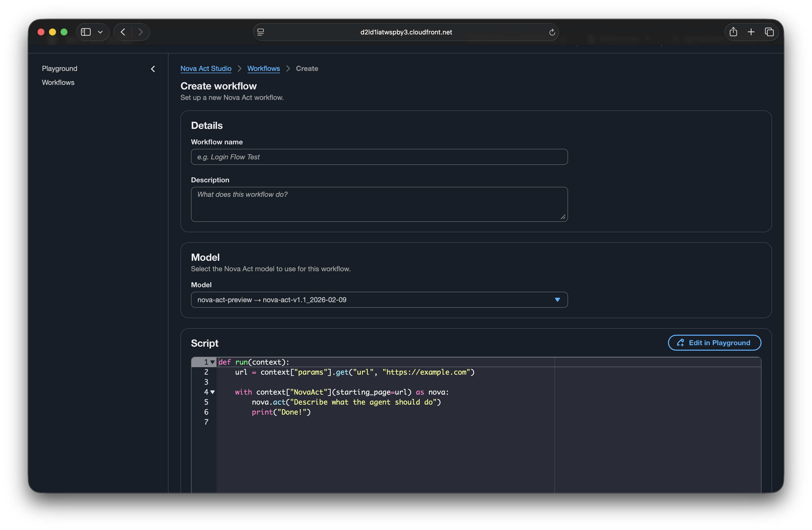Click the Model dropdown arrow
The image size is (812, 530).
pos(557,300)
